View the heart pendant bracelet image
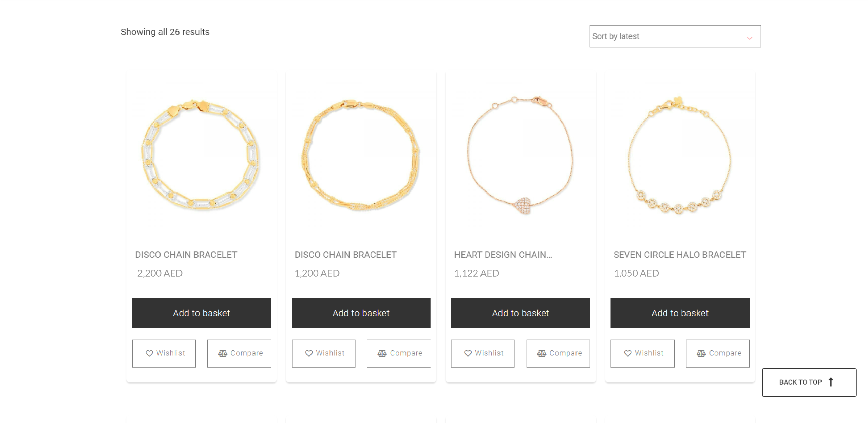Image resolution: width=868 pixels, height=423 pixels. pyautogui.click(x=521, y=155)
